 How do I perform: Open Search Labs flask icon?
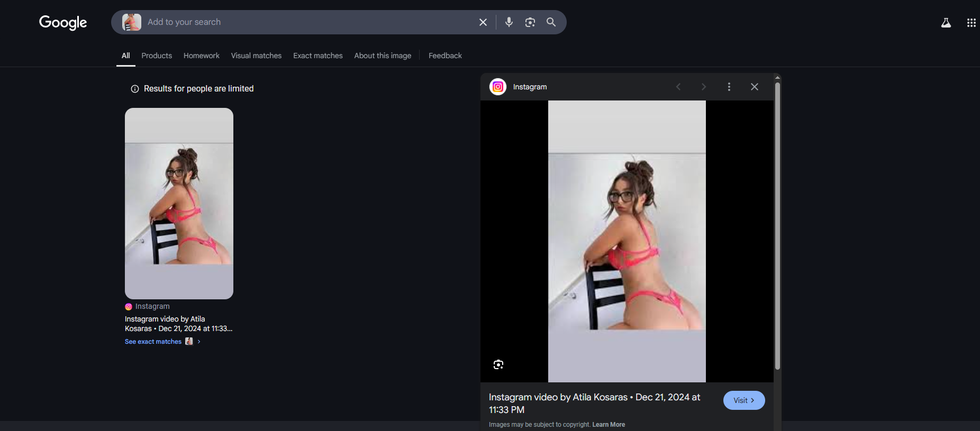coord(946,23)
